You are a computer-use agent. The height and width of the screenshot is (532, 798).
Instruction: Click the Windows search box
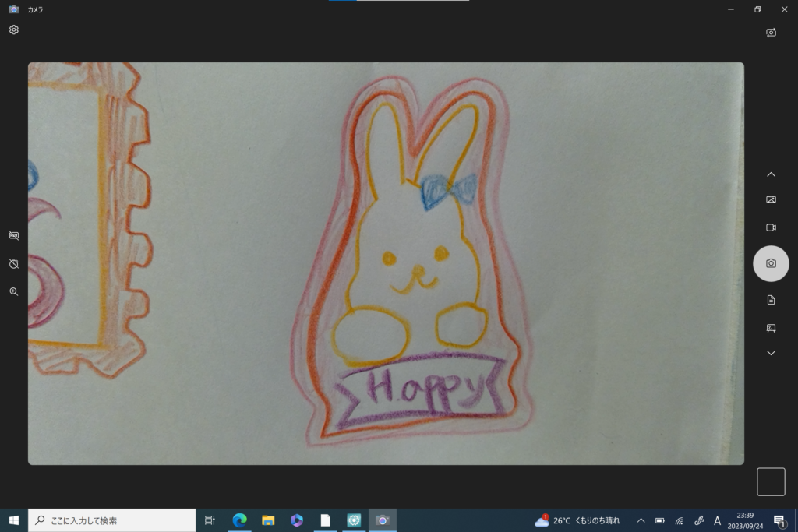[x=112, y=520]
